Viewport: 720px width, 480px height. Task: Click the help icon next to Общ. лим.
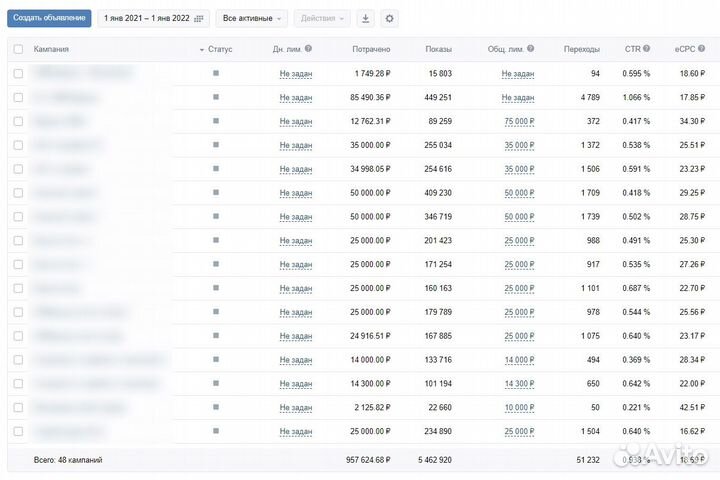tap(530, 49)
